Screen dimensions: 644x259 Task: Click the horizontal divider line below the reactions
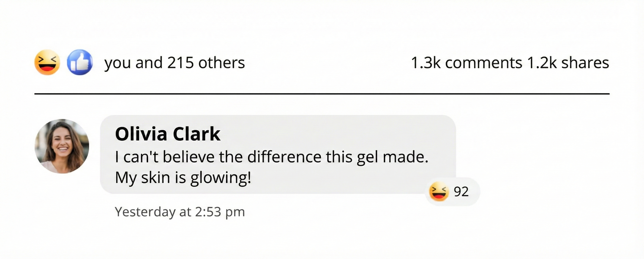pos(322,94)
